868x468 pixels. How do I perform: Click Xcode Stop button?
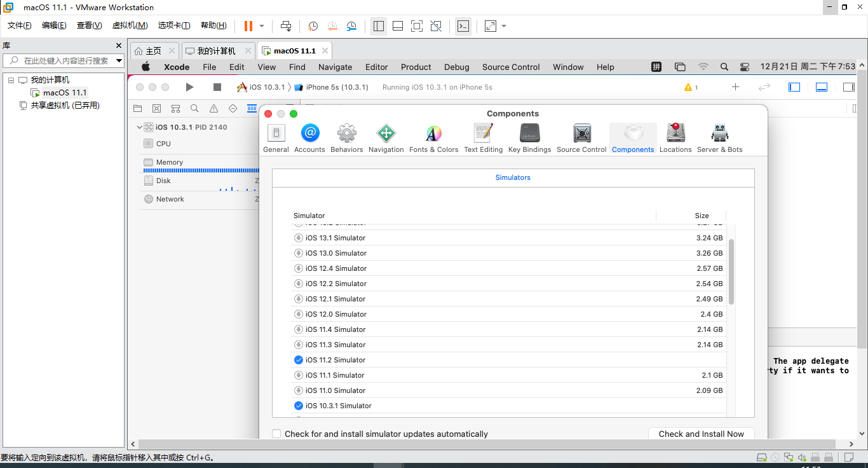(217, 87)
